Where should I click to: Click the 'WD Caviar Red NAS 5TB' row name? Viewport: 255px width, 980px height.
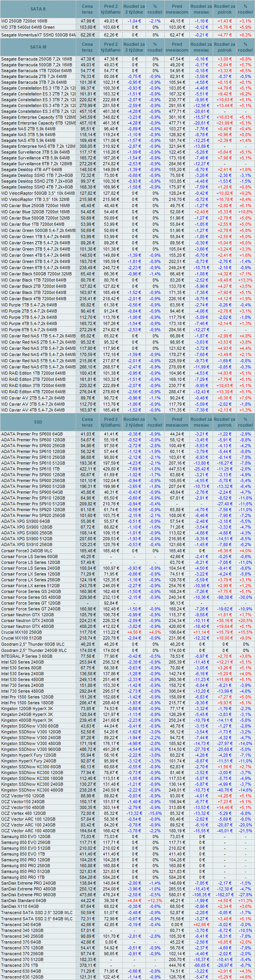pyautogui.click(x=38, y=361)
